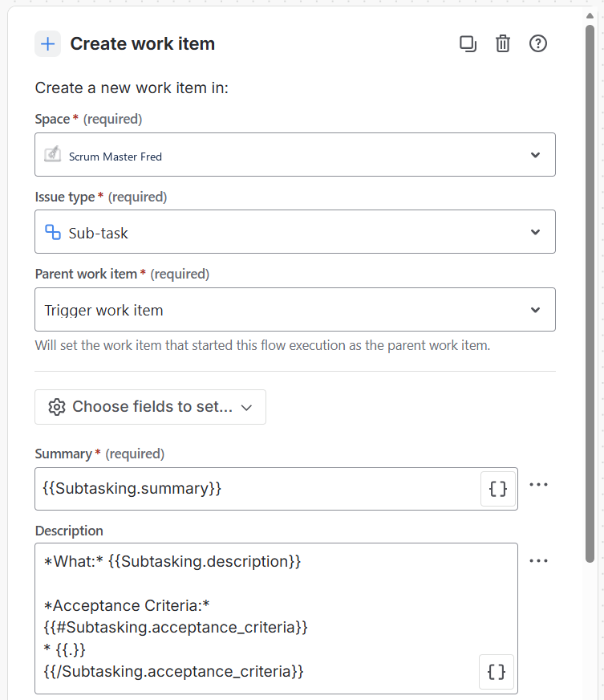604x700 pixels.
Task: Click the {{#Subtasking.acceptance_criteria}} line in Description
Action: click(176, 627)
